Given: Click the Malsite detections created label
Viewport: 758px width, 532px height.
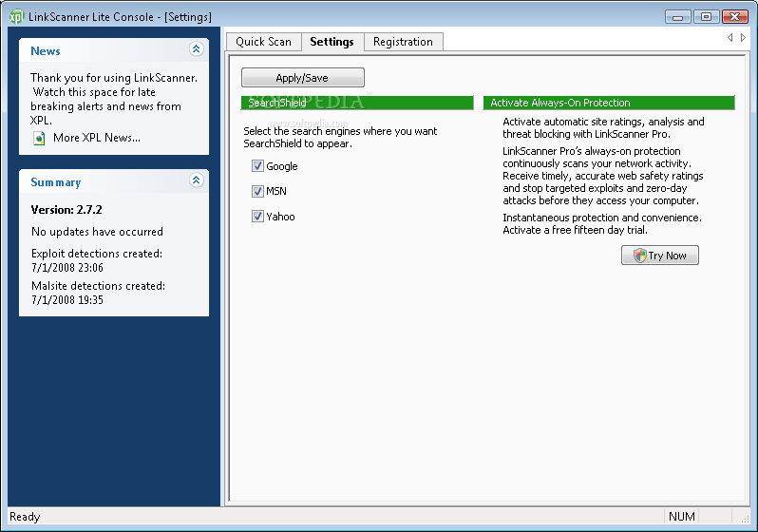Looking at the screenshot, I should (98, 286).
